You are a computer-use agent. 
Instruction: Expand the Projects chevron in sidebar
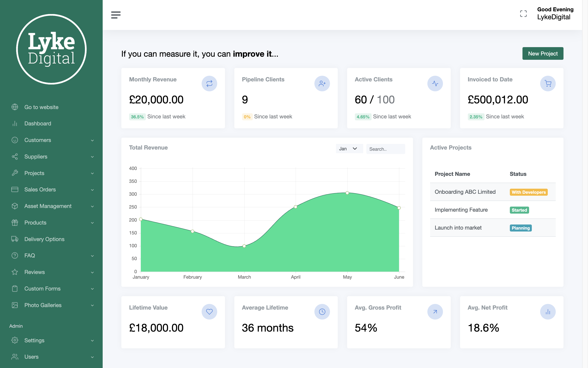(x=92, y=173)
